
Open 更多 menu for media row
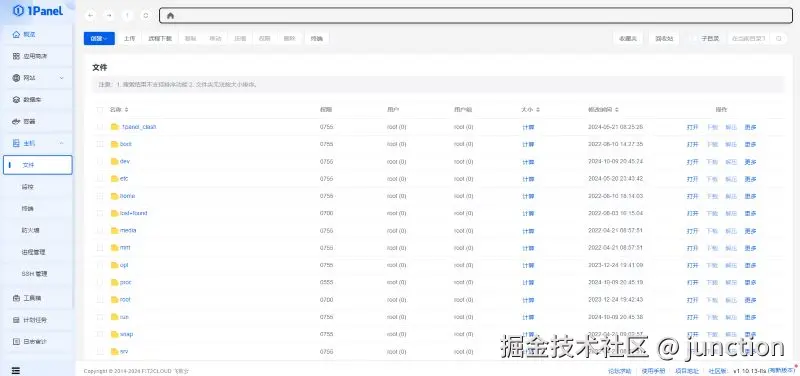tap(750, 231)
